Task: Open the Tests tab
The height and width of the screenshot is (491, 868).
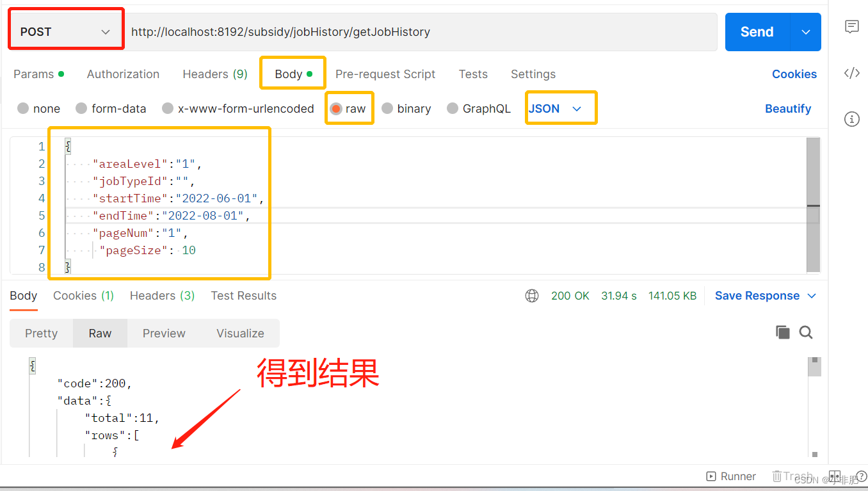Action: pyautogui.click(x=473, y=74)
